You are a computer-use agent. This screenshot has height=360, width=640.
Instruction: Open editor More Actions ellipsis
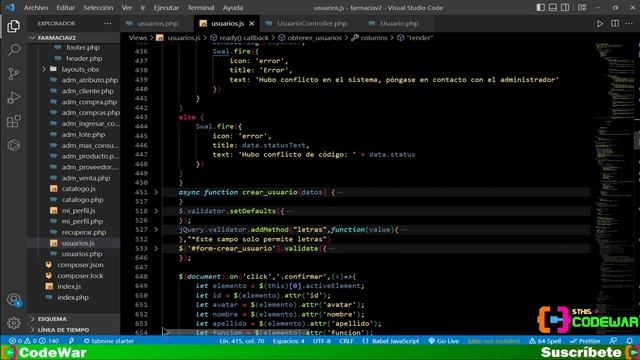tap(629, 24)
